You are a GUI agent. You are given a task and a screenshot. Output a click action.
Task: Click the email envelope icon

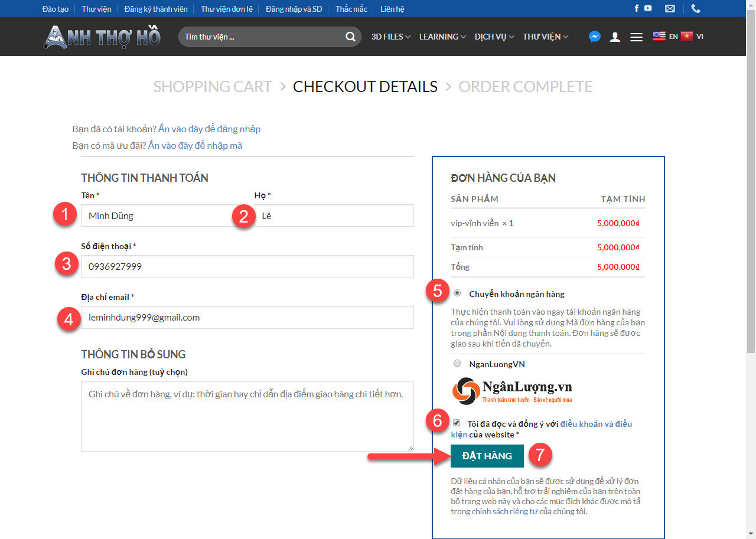[x=670, y=8]
